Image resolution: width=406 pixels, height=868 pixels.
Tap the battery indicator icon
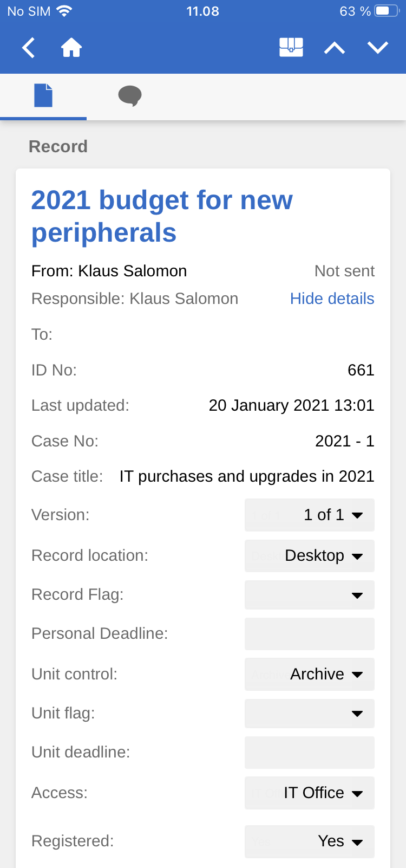click(387, 11)
